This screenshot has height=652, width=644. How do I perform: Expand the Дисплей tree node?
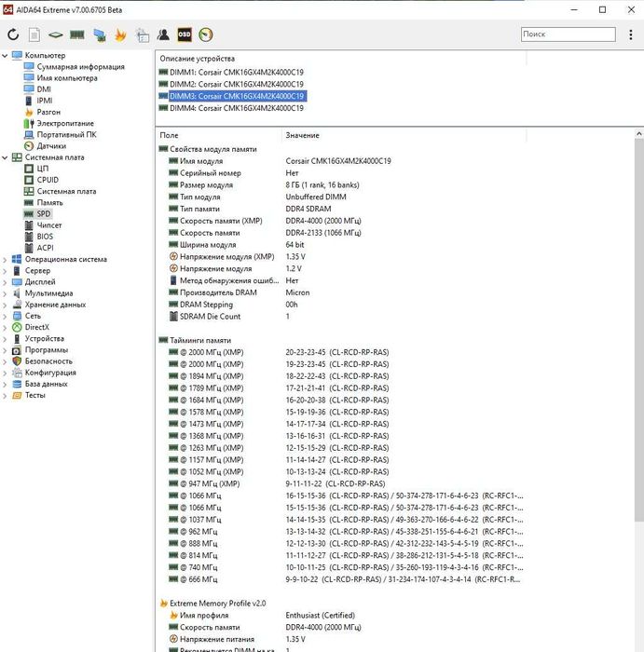click(x=5, y=282)
